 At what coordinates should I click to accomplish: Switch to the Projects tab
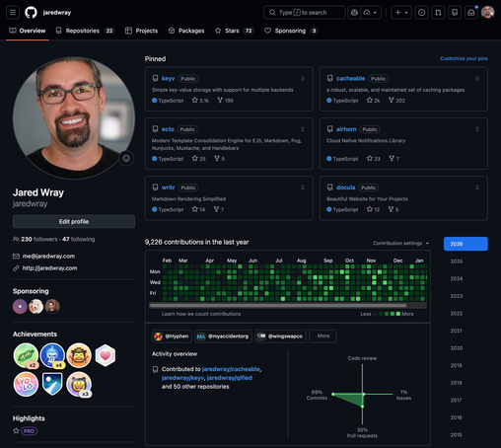142,31
